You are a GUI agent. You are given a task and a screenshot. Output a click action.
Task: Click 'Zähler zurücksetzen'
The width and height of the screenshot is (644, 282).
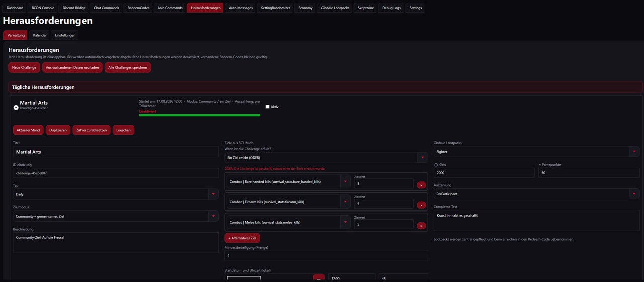[x=92, y=130]
